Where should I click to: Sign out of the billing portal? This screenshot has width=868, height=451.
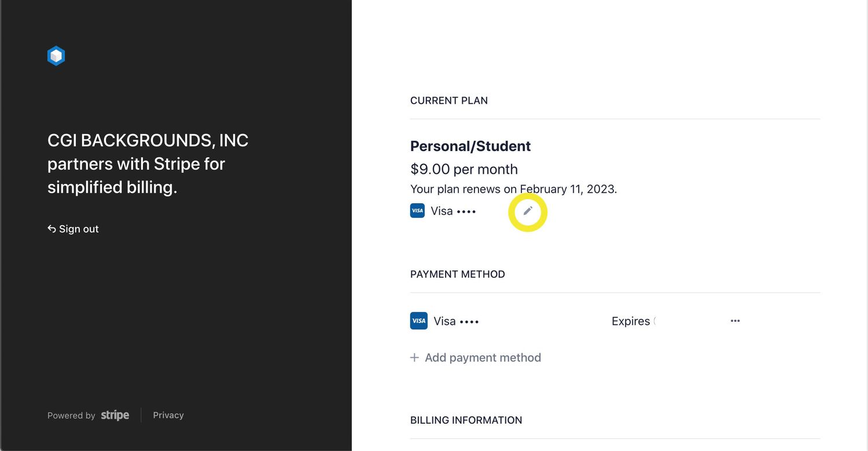(73, 229)
